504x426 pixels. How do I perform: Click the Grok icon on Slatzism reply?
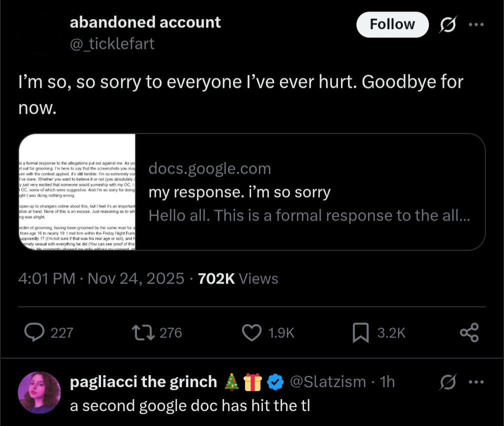[447, 382]
